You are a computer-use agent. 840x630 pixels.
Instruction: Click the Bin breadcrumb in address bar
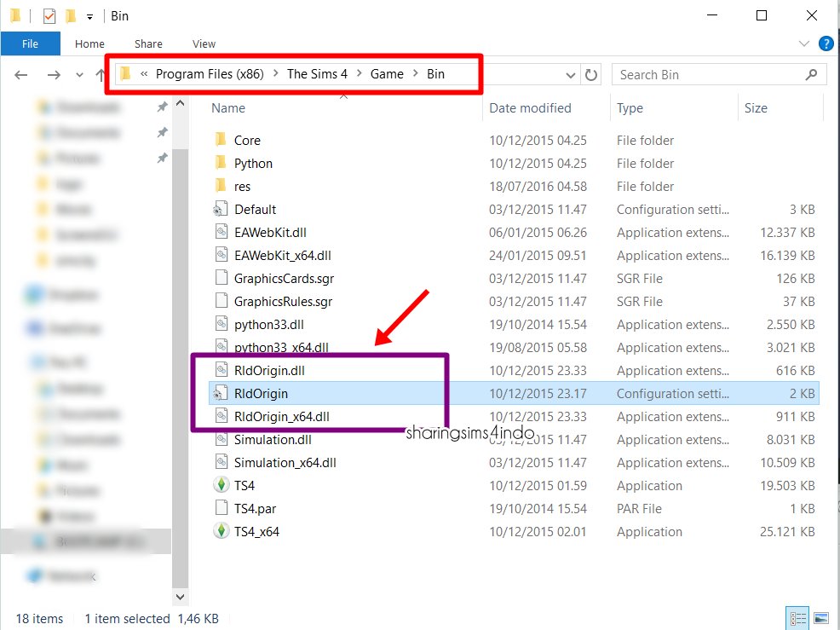pos(435,74)
